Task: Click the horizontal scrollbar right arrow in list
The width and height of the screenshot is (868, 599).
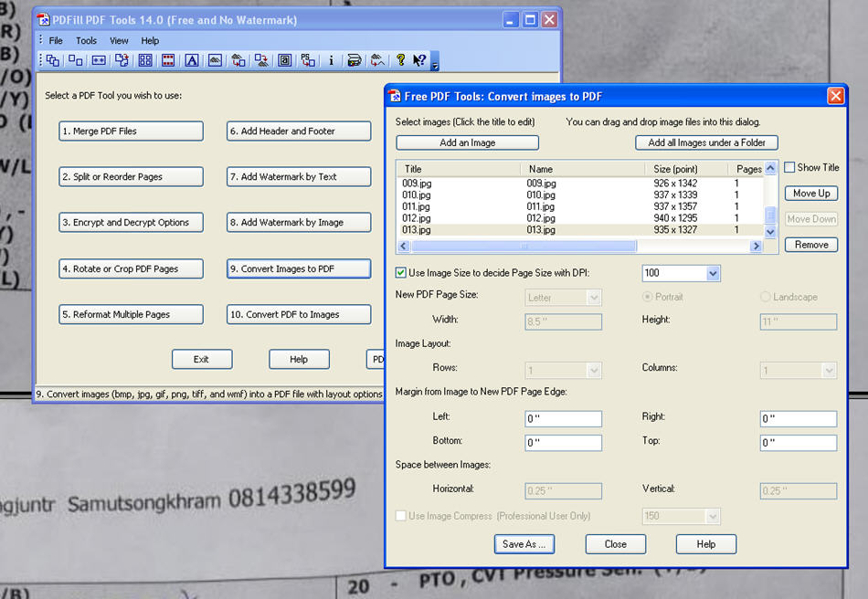Action: click(757, 247)
